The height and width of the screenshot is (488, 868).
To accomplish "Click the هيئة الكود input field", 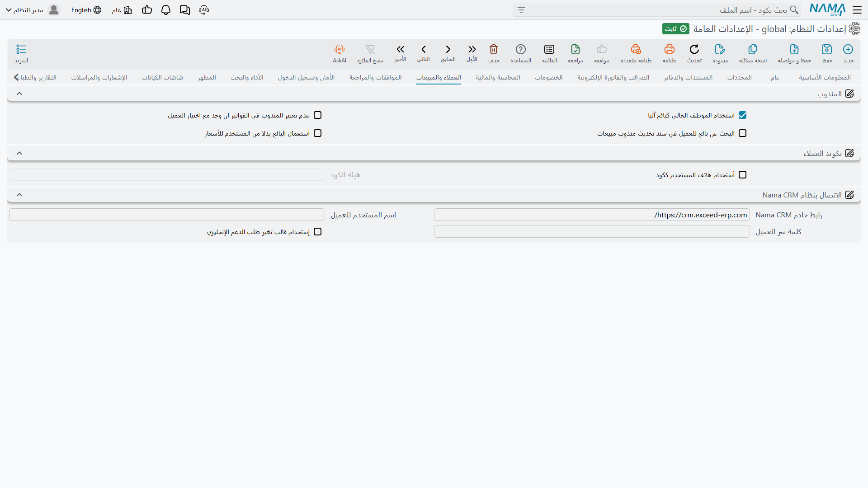I will (x=167, y=174).
